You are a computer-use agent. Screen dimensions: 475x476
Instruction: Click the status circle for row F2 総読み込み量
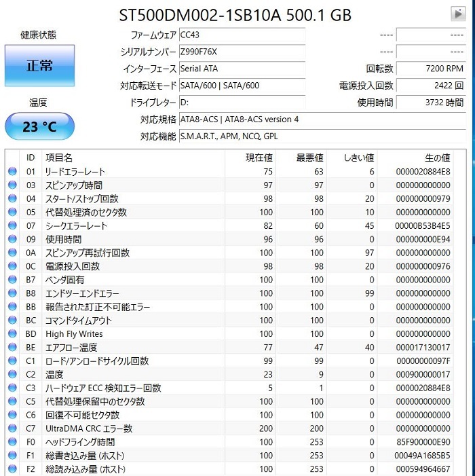pyautogui.click(x=12, y=469)
